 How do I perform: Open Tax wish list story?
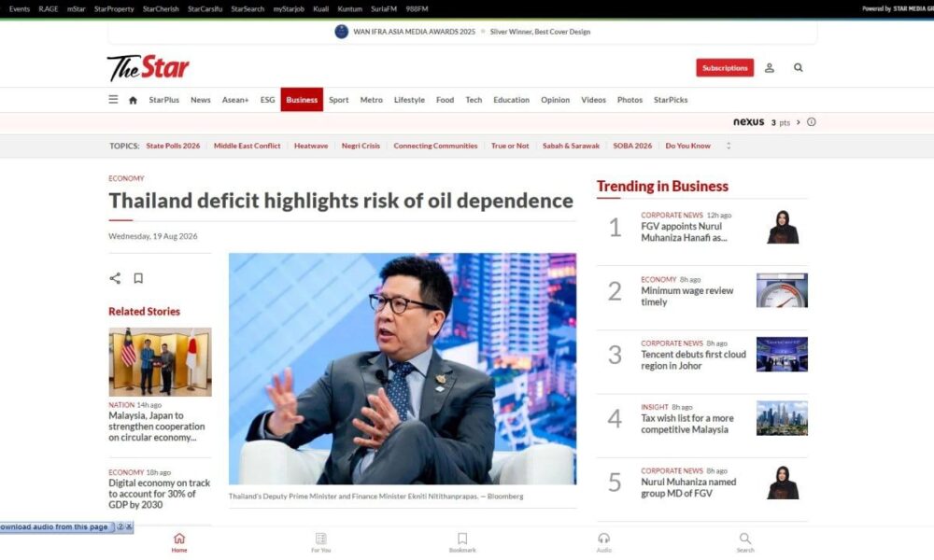[x=687, y=424]
